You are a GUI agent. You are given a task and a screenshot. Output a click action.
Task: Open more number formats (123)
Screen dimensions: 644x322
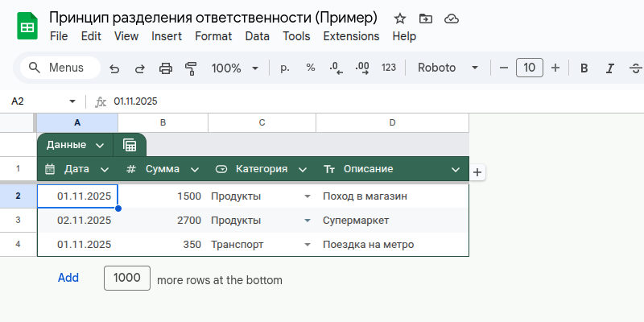tap(389, 68)
